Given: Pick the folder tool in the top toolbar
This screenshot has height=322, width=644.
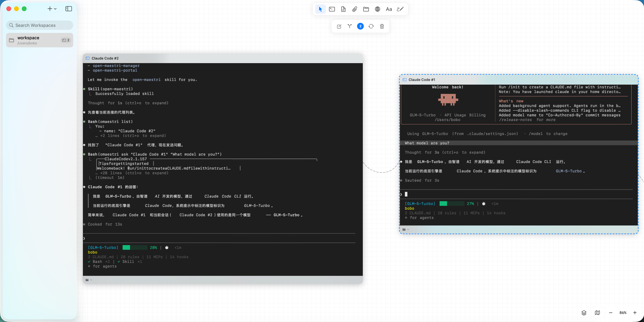Looking at the screenshot, I should pyautogui.click(x=366, y=9).
